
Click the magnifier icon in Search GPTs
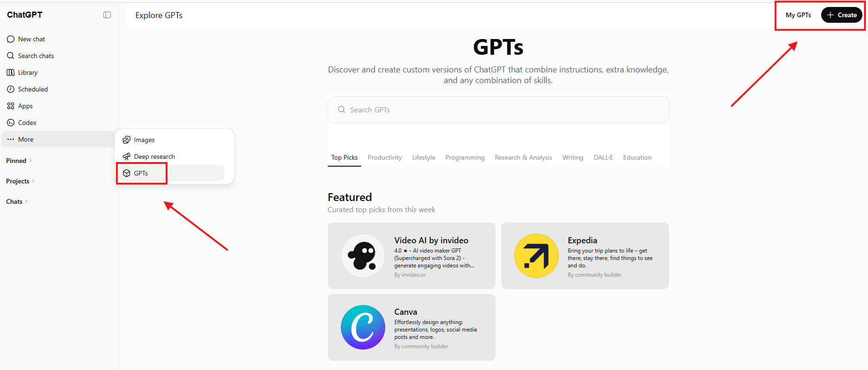[x=342, y=110]
